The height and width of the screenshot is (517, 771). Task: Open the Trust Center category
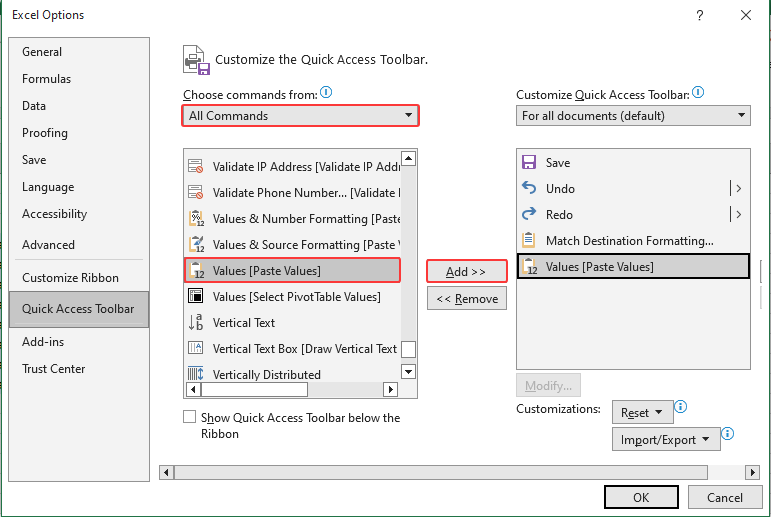click(54, 369)
